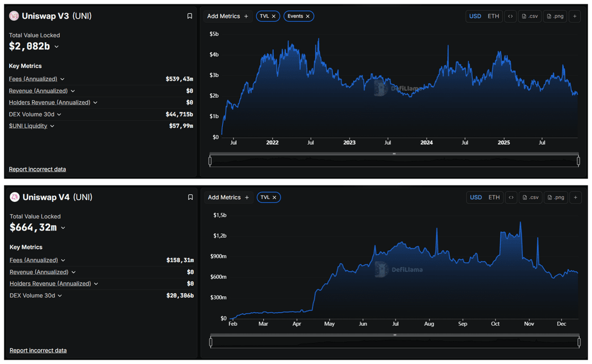Download .csv for Uniswap V4 chart
The width and height of the screenshot is (592, 364).
(x=531, y=197)
